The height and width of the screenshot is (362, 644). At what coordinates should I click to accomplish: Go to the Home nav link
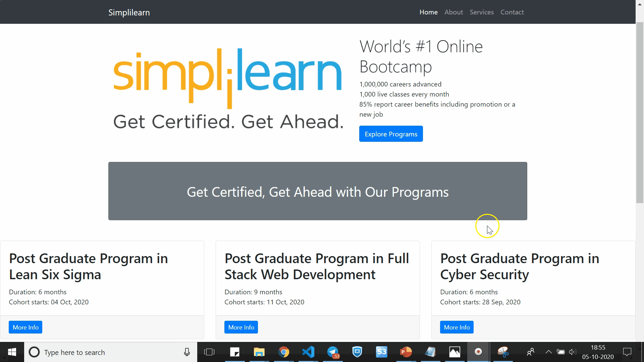coord(428,12)
